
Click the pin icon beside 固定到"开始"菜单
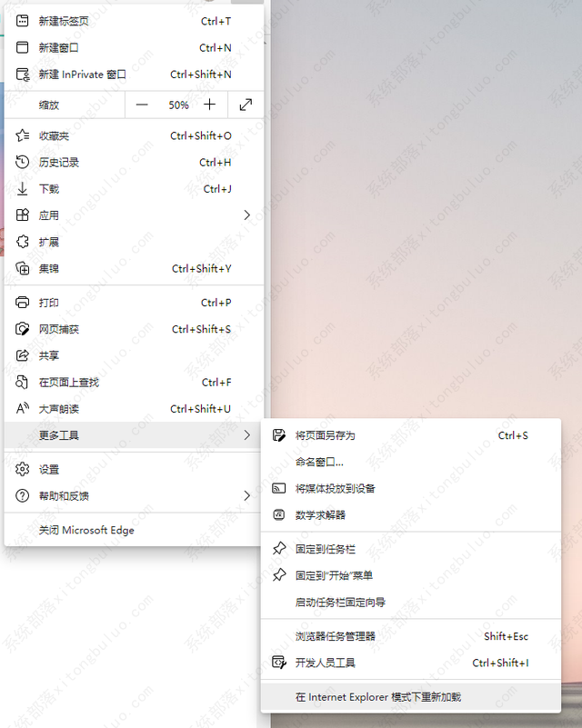[x=278, y=575]
